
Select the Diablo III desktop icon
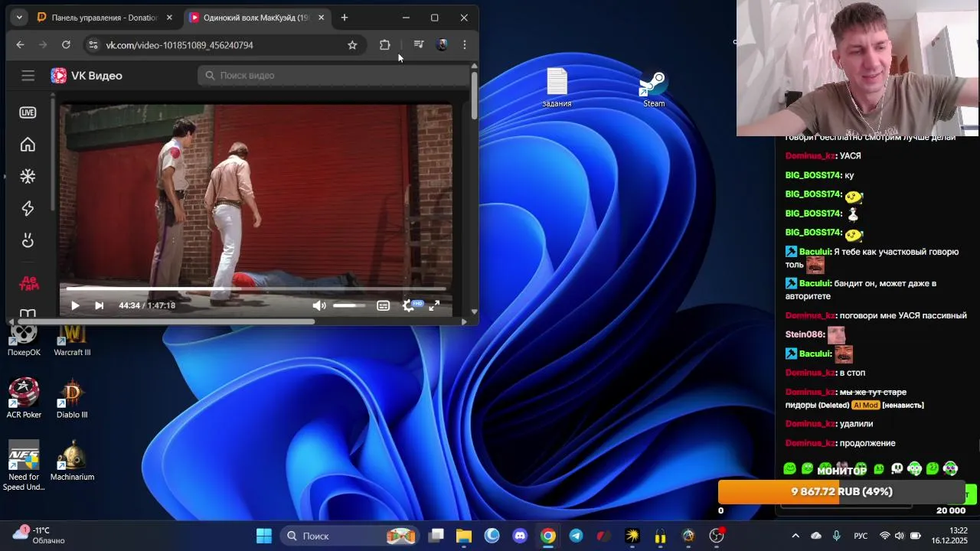72,399
